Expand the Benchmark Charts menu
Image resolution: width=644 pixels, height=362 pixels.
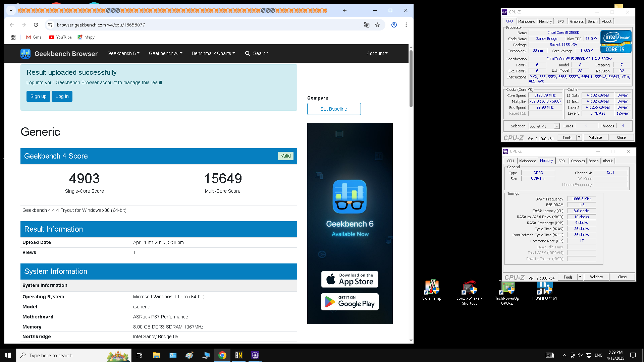213,53
